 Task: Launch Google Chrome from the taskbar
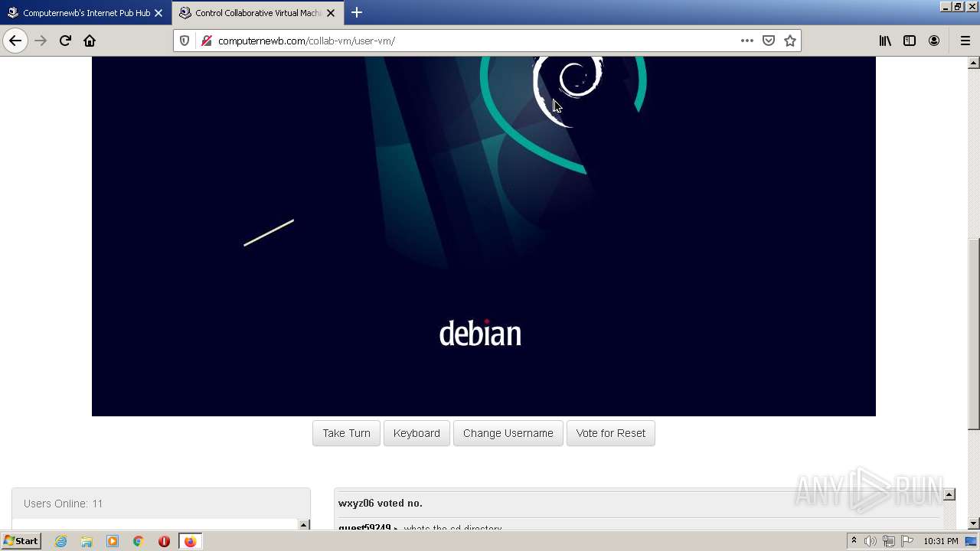[139, 541]
